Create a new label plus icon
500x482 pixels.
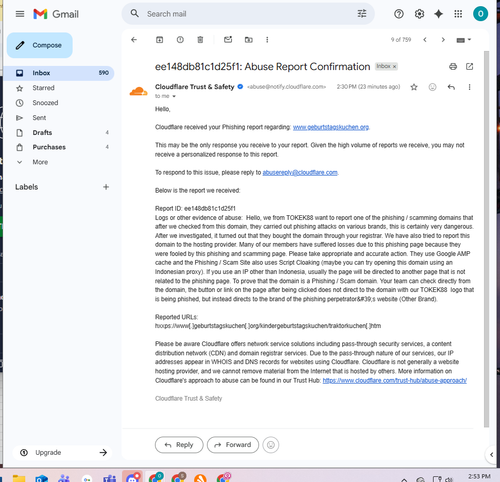pos(106,187)
